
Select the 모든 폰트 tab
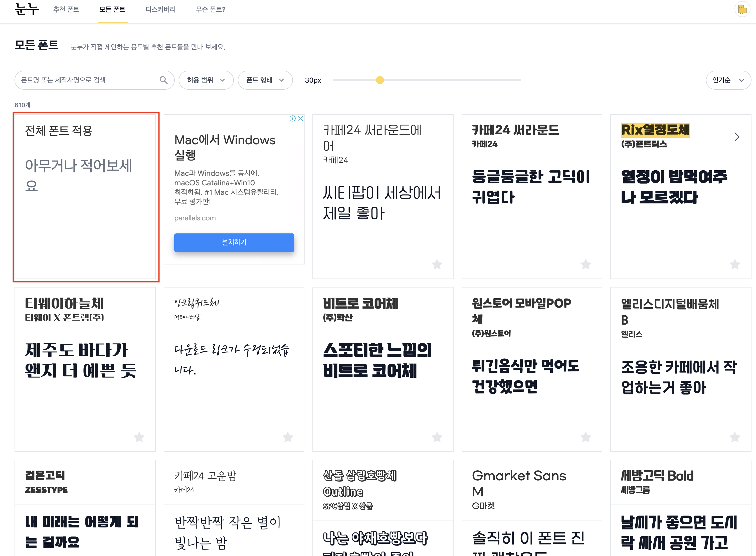(x=112, y=10)
